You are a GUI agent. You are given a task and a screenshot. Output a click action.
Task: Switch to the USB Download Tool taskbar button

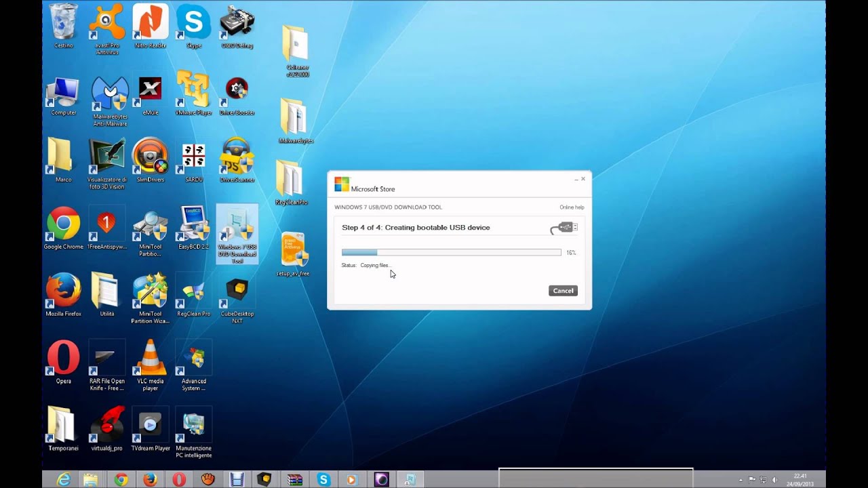pyautogui.click(x=410, y=480)
